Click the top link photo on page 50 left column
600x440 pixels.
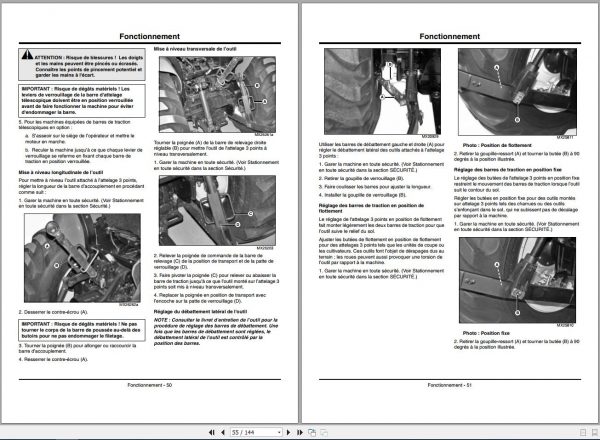(82, 258)
